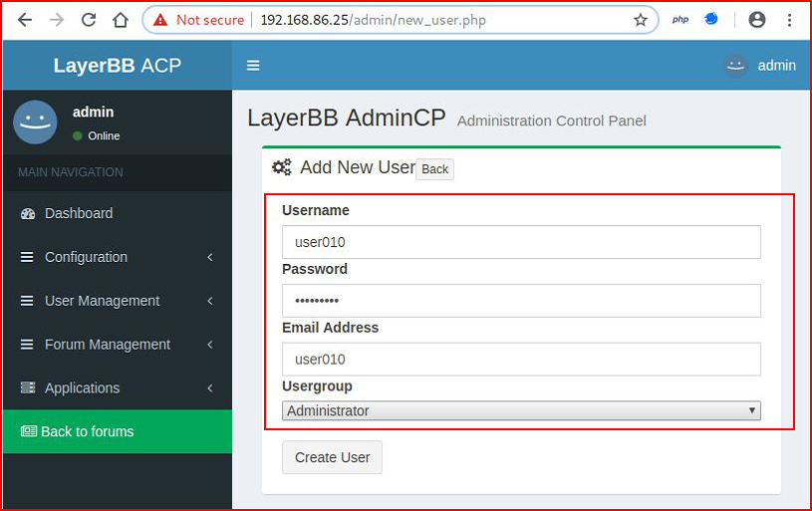Reload the current page
Viewport: 812px width, 511px height.
pos(89,20)
